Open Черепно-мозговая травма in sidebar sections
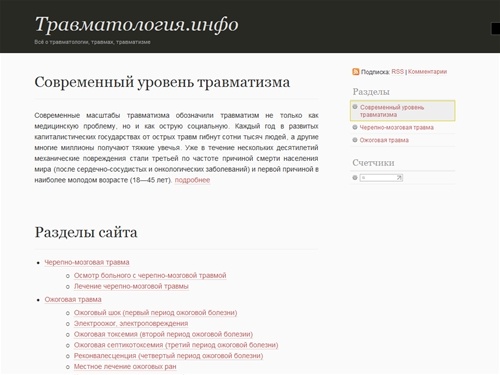Image resolution: width=500 pixels, height=375 pixels. [x=397, y=127]
